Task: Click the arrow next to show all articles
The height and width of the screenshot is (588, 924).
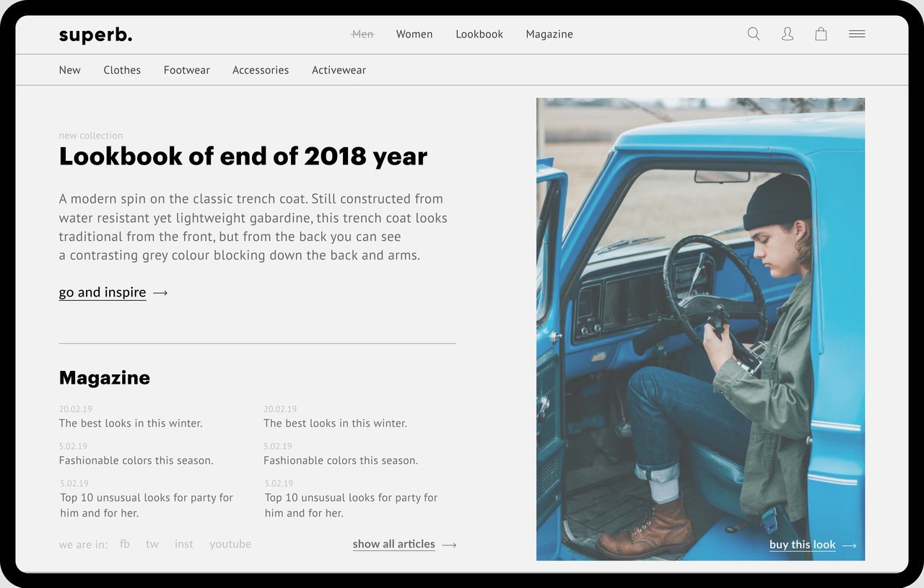Action: [x=449, y=545]
